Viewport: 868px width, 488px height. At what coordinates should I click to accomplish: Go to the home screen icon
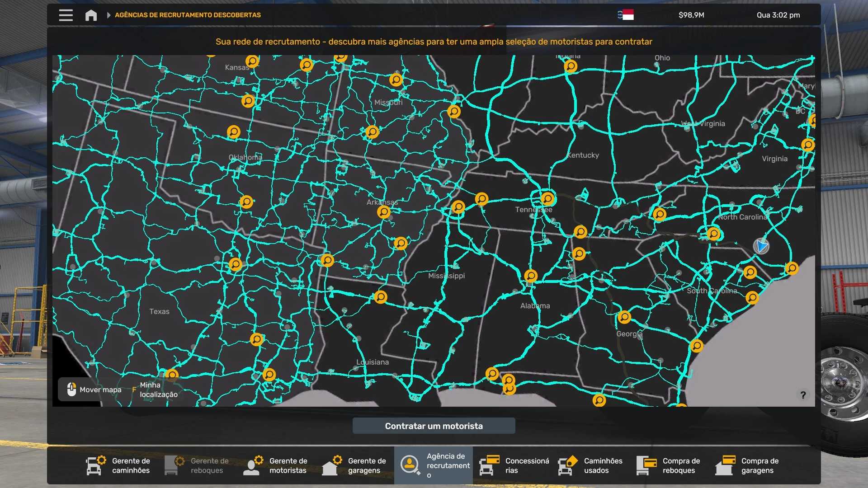pyautogui.click(x=91, y=15)
